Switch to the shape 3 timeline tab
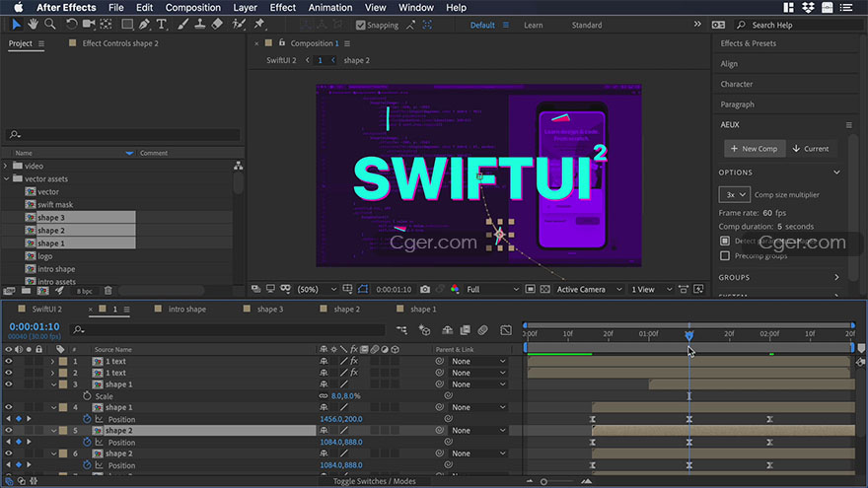Image resolution: width=868 pixels, height=488 pixels. tap(270, 310)
